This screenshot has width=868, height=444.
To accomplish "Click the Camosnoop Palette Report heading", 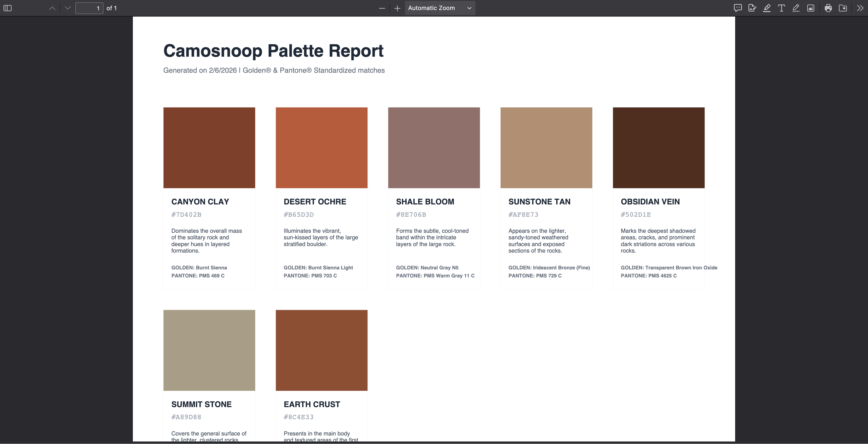I will point(273,51).
